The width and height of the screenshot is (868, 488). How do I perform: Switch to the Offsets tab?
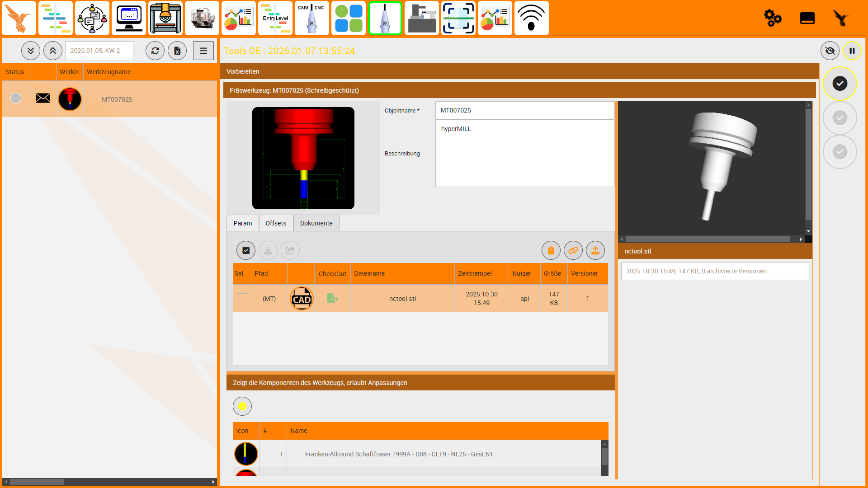click(x=276, y=223)
